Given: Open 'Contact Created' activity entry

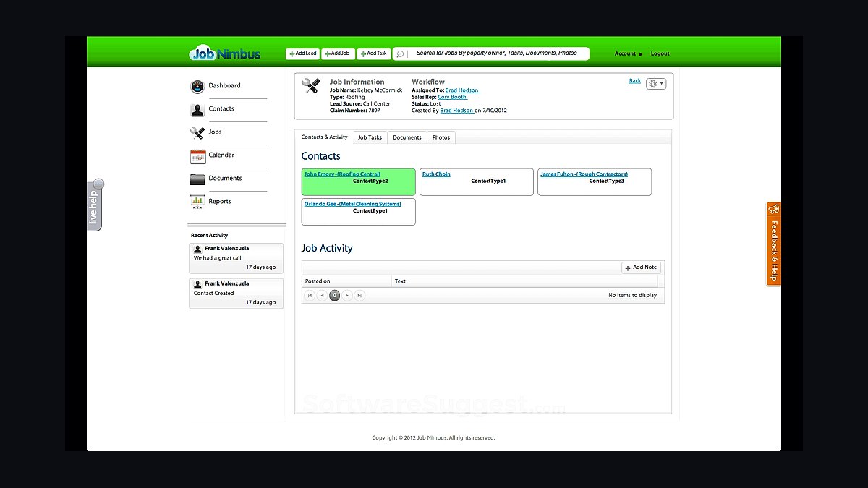Looking at the screenshot, I should [x=236, y=294].
